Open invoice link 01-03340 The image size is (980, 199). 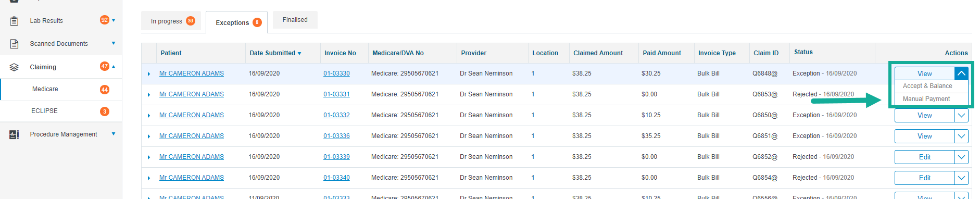[x=336, y=178]
